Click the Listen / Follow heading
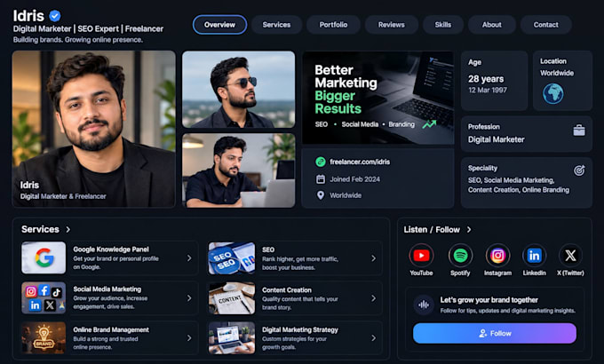Image resolution: width=604 pixels, height=364 pixels. (432, 230)
